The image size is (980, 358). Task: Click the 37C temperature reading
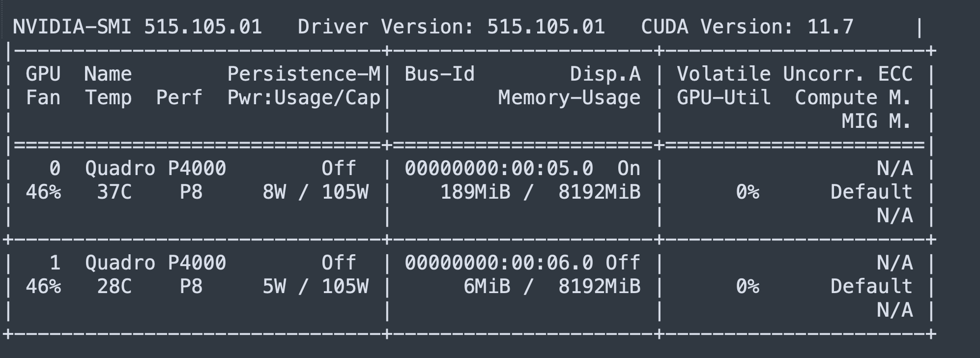114,192
